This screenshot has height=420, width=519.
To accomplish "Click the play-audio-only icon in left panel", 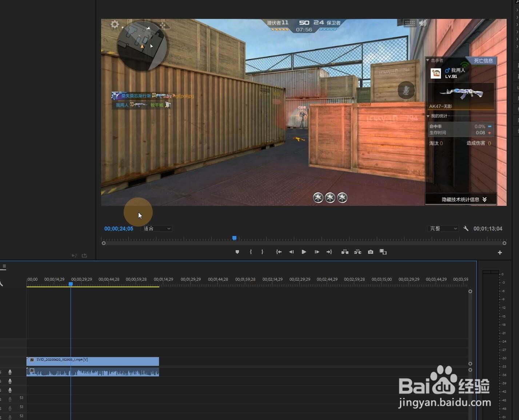I will click(74, 256).
